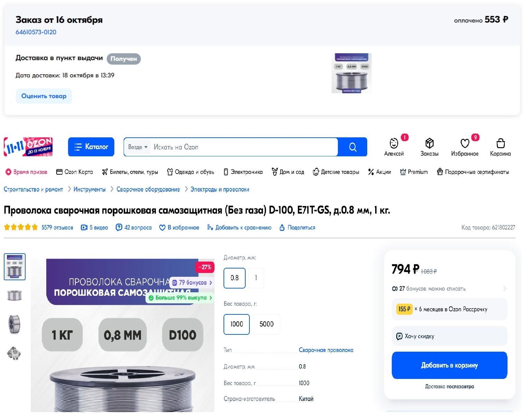531x420 pixels.
Task: Open Одежда и обувь category
Action: pyautogui.click(x=190, y=172)
